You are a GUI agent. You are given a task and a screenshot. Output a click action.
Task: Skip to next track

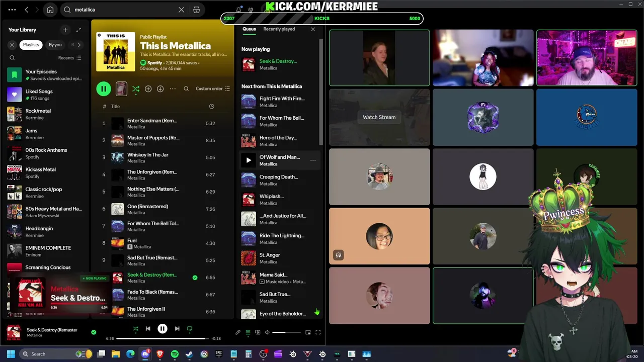[177, 329]
